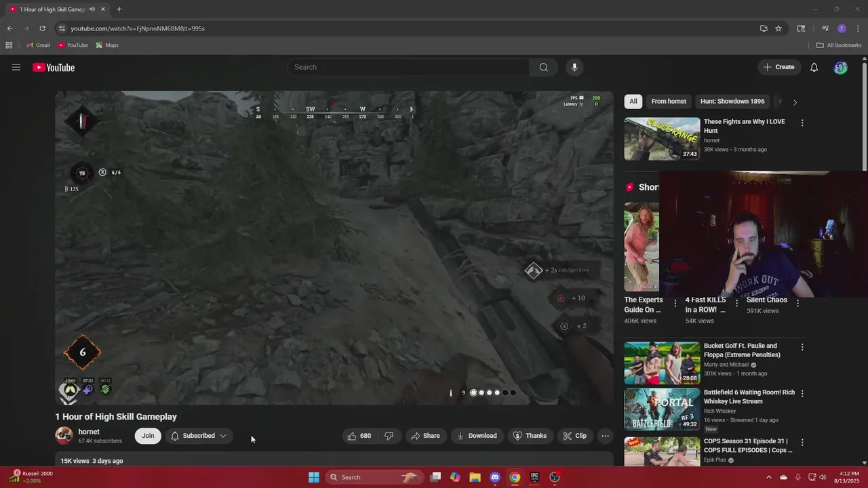Create a Clip of the video
This screenshot has height=488, width=868.
coord(575,436)
